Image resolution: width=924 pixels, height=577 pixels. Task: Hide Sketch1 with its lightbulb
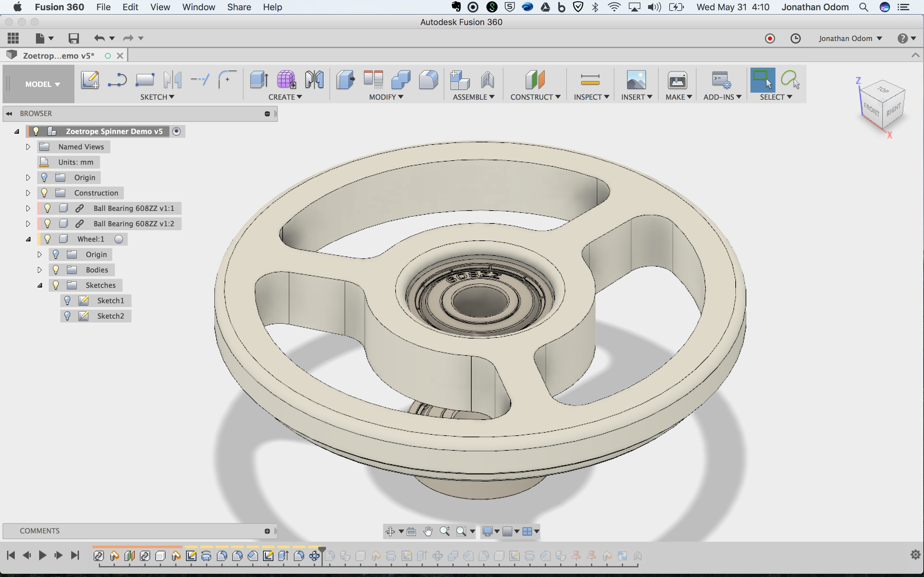68,301
